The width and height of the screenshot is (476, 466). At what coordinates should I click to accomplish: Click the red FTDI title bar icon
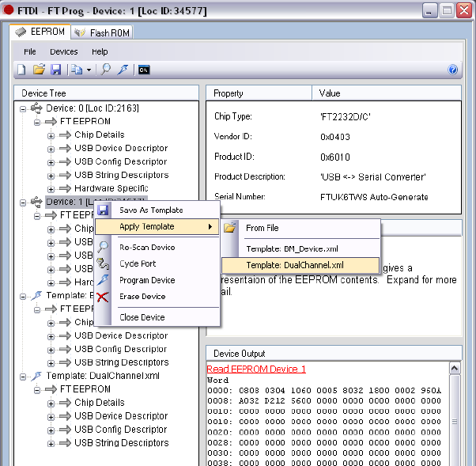click(x=9, y=10)
